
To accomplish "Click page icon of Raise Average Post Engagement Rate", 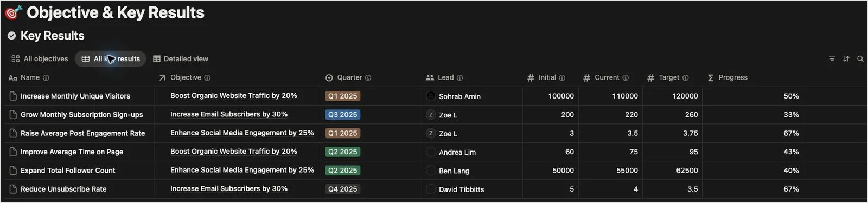I will coord(13,133).
